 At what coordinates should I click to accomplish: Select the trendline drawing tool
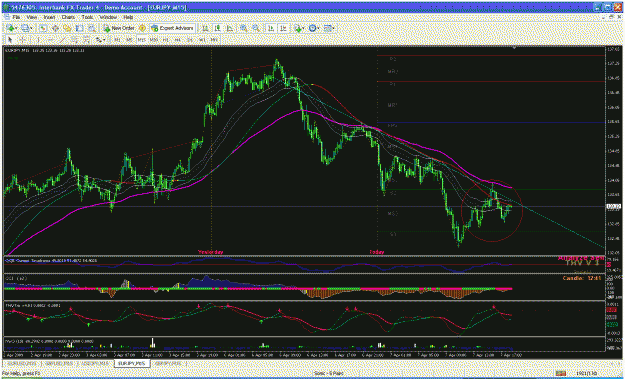(63, 40)
